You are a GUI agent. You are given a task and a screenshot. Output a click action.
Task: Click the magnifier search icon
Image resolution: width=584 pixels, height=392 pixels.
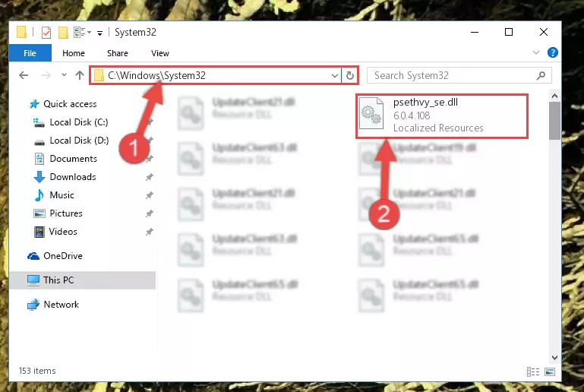tap(541, 76)
